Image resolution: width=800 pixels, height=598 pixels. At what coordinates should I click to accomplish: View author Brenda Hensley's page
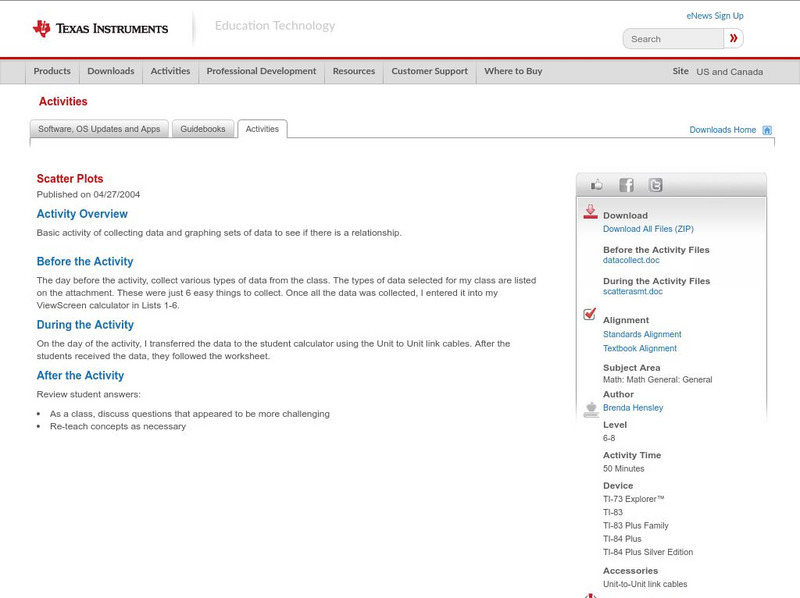(633, 408)
